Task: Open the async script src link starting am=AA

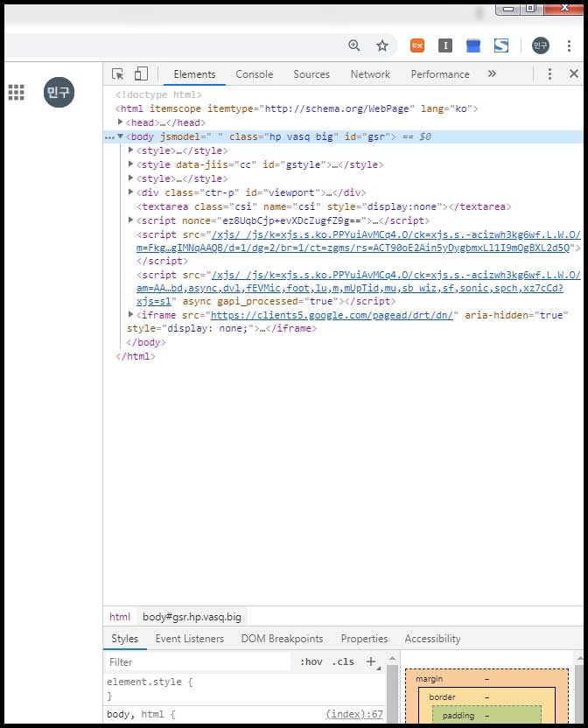Action: click(358, 288)
